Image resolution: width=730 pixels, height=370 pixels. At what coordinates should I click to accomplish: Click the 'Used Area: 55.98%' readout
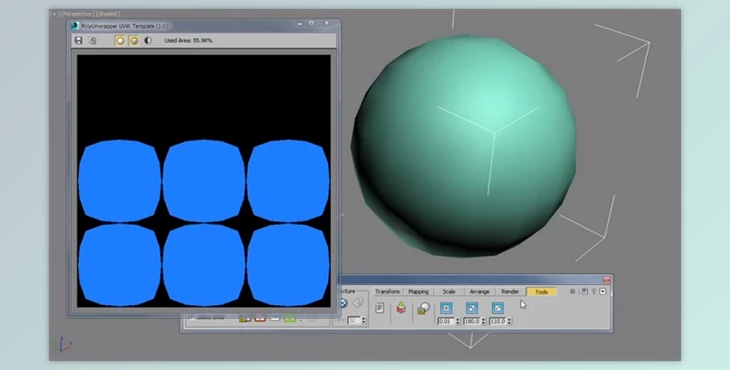188,40
